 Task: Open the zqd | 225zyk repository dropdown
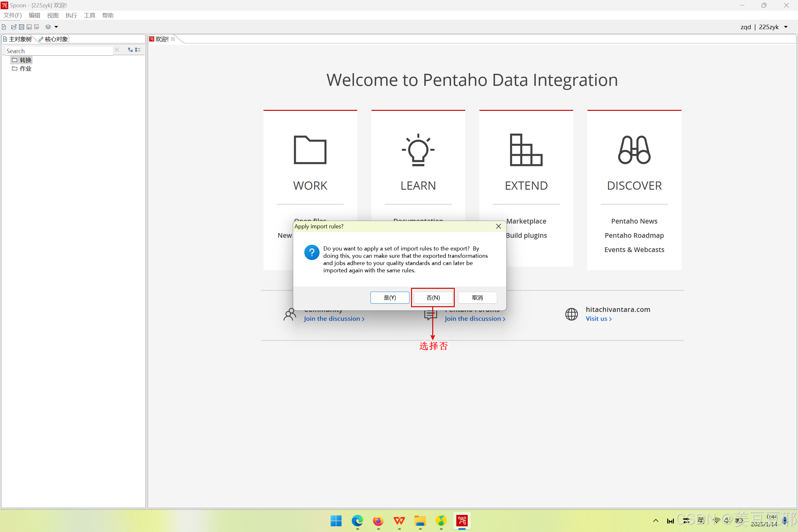785,27
